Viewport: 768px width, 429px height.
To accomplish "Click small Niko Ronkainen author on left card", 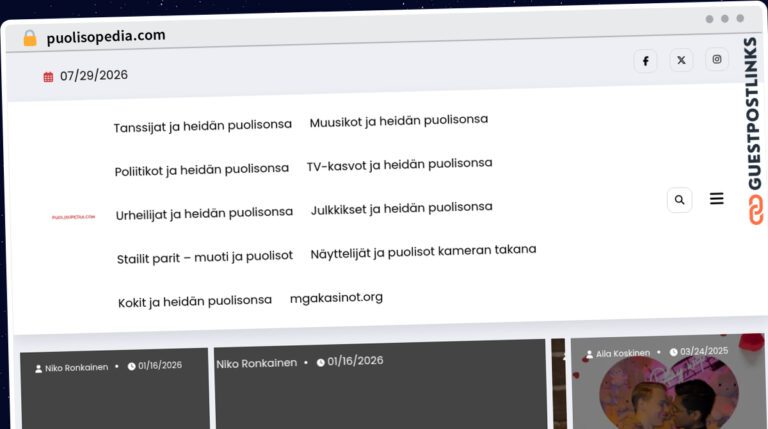I will (76, 368).
